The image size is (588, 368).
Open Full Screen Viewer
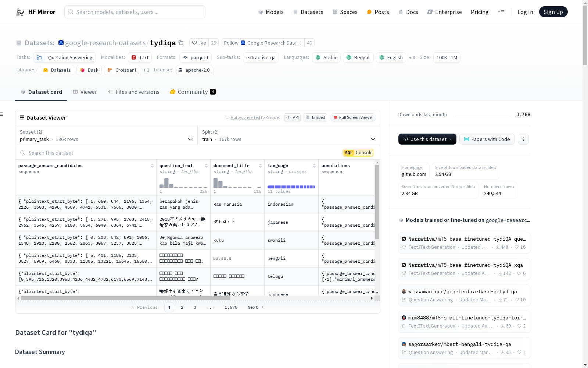click(353, 117)
